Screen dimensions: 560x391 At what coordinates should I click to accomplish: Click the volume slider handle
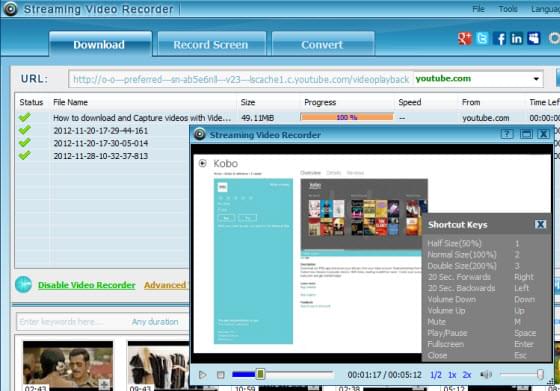540,374
